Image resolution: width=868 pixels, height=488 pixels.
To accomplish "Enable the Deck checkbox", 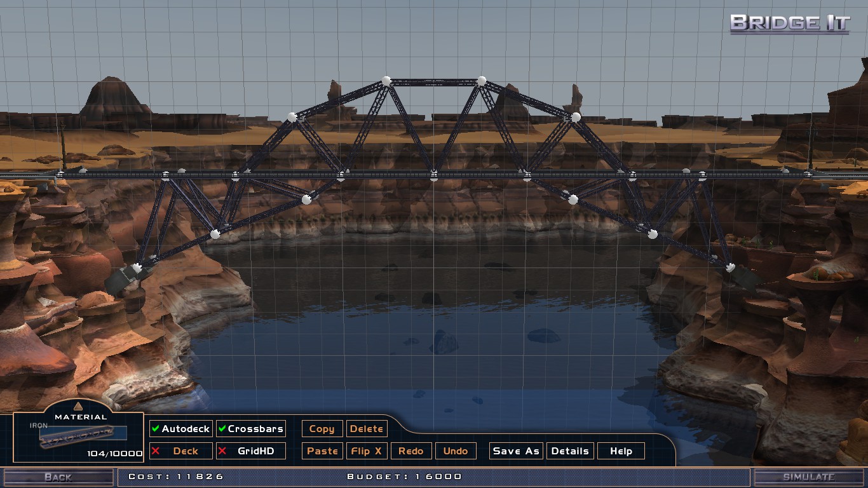I will click(x=180, y=451).
